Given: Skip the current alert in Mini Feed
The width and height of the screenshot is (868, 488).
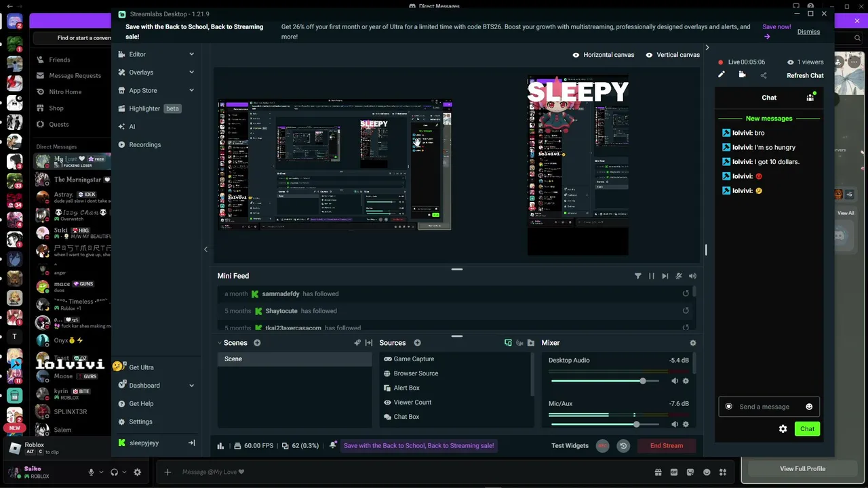Looking at the screenshot, I should click(x=665, y=276).
